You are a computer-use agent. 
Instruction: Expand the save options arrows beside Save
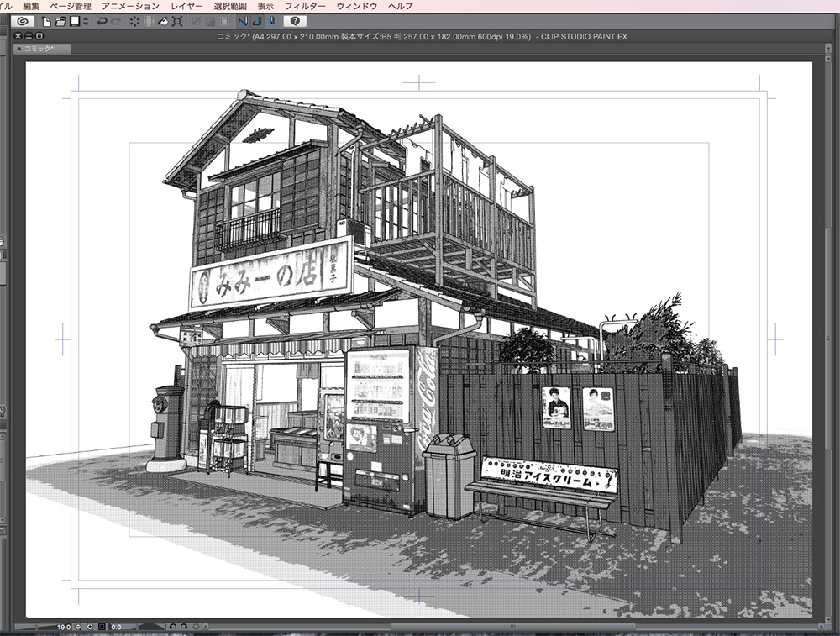pos(85,22)
